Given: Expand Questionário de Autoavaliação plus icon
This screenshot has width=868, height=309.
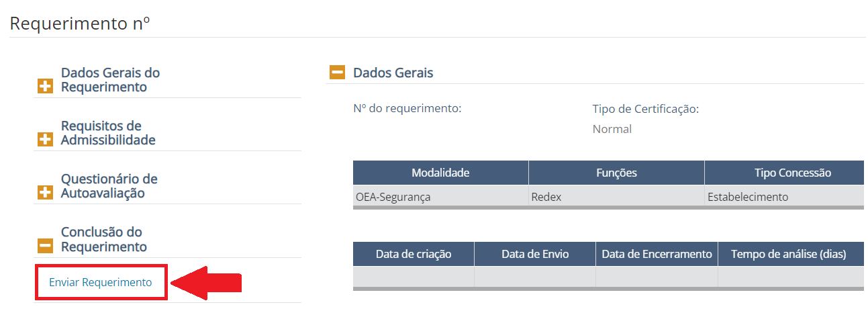Looking at the screenshot, I should coord(45,193).
